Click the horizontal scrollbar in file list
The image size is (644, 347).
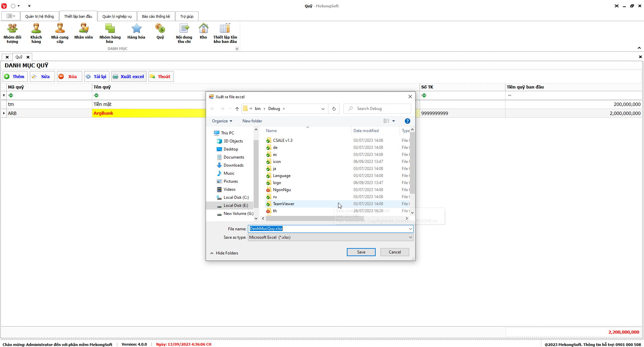(315, 219)
